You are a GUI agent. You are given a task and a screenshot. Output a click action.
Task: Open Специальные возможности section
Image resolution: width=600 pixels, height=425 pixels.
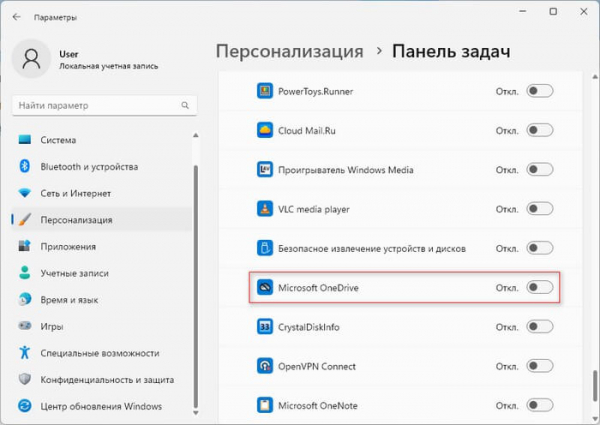tap(101, 353)
